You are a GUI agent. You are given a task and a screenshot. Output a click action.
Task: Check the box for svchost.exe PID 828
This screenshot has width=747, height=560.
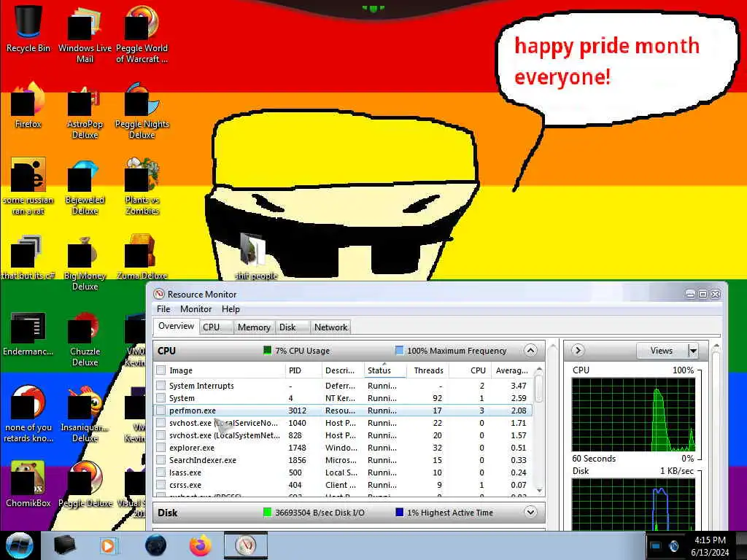161,435
